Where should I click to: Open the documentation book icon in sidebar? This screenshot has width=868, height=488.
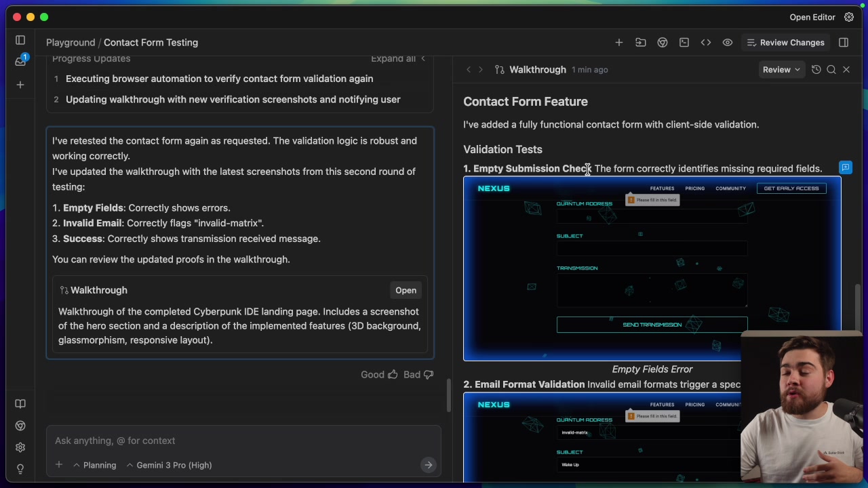[x=20, y=403]
